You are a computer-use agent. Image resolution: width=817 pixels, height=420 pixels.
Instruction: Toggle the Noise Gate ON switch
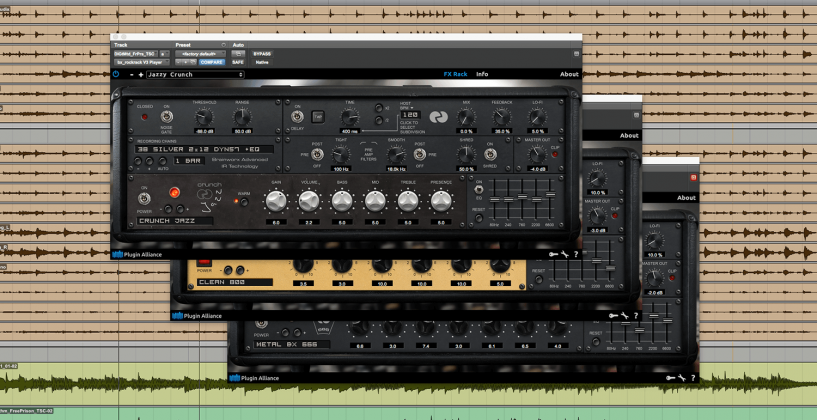pyautogui.click(x=167, y=117)
